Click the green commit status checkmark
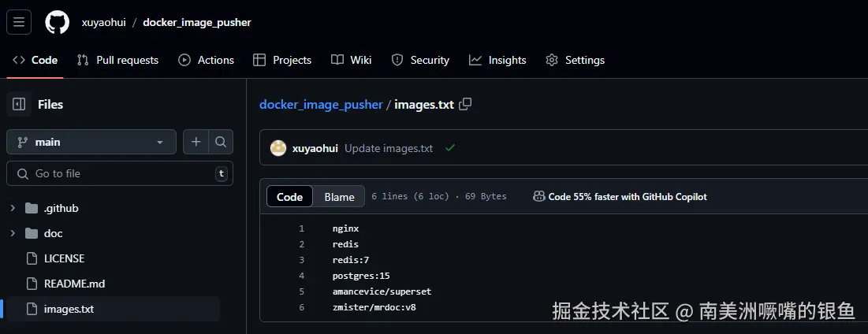Screen dimensions: 868x334 450,148
